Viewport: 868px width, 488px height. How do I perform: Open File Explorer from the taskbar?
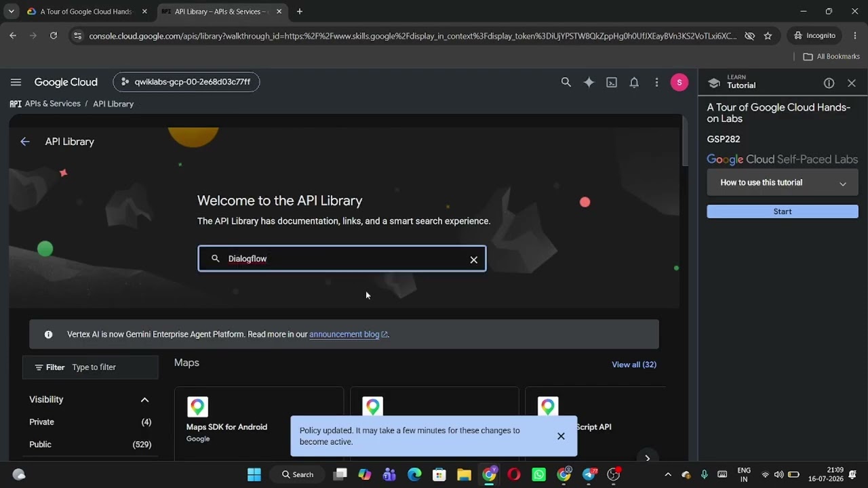(x=464, y=474)
